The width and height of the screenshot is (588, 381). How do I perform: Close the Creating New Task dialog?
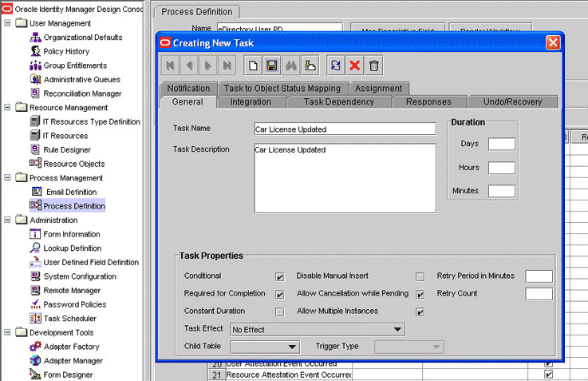[553, 43]
